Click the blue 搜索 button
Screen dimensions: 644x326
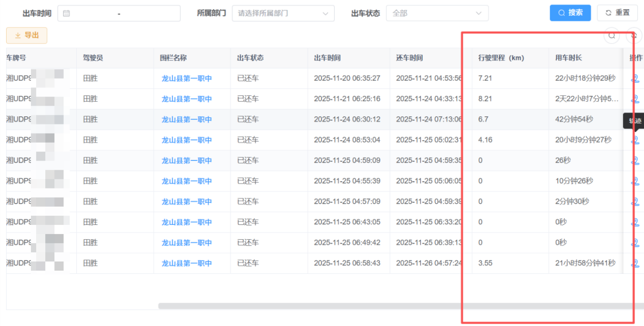[570, 13]
